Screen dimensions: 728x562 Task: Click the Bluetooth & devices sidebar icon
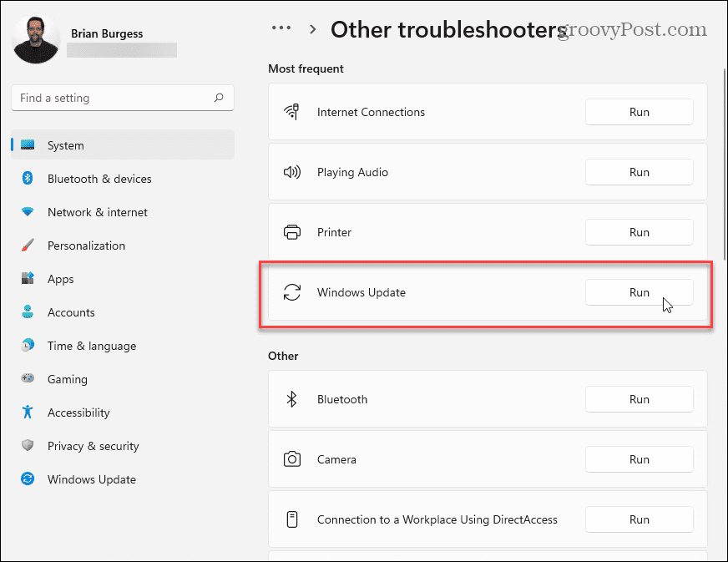tap(28, 179)
